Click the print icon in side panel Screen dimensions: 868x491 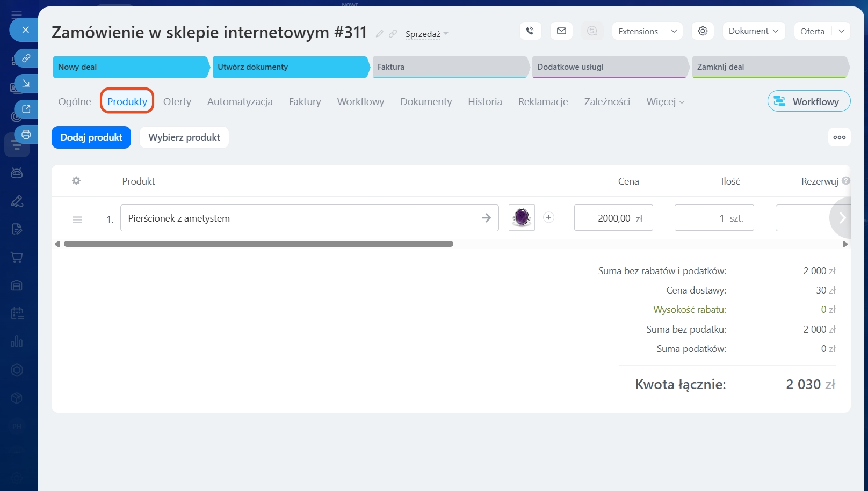26,134
